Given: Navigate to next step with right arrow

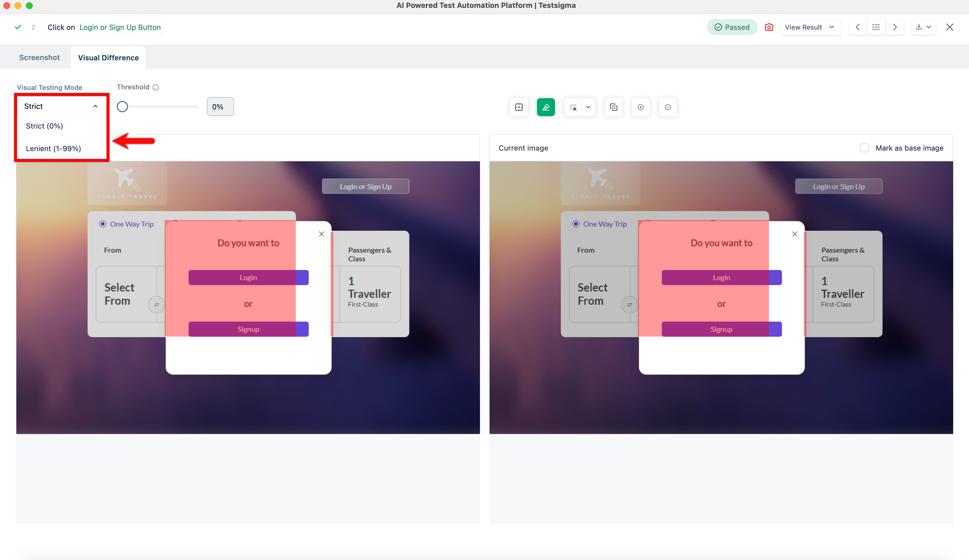Looking at the screenshot, I should pos(895,27).
